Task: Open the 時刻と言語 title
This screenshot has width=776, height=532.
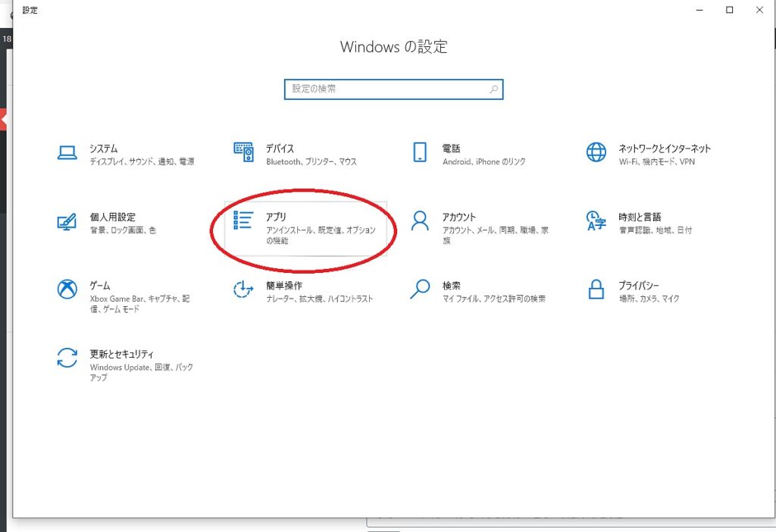Action: [x=640, y=217]
